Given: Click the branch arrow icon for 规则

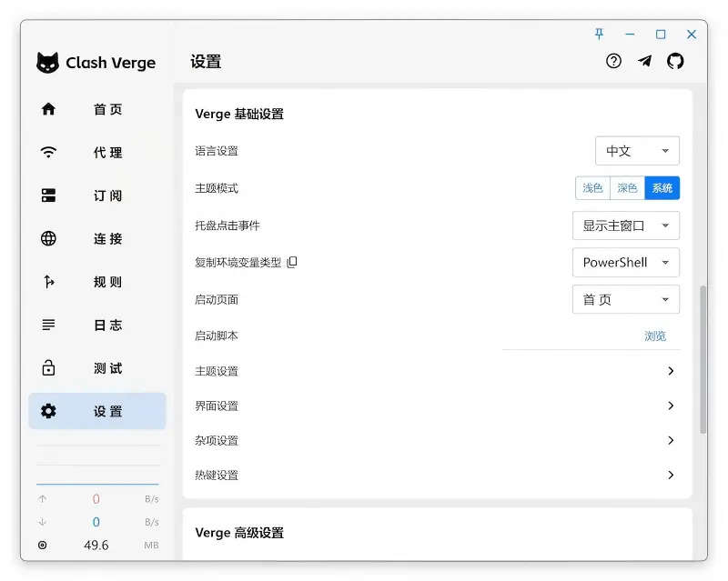Looking at the screenshot, I should (48, 281).
